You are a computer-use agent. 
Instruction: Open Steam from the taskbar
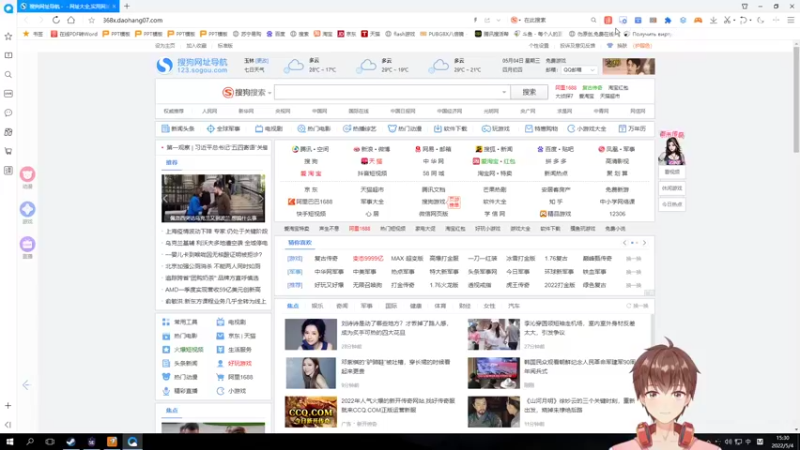tap(70, 442)
